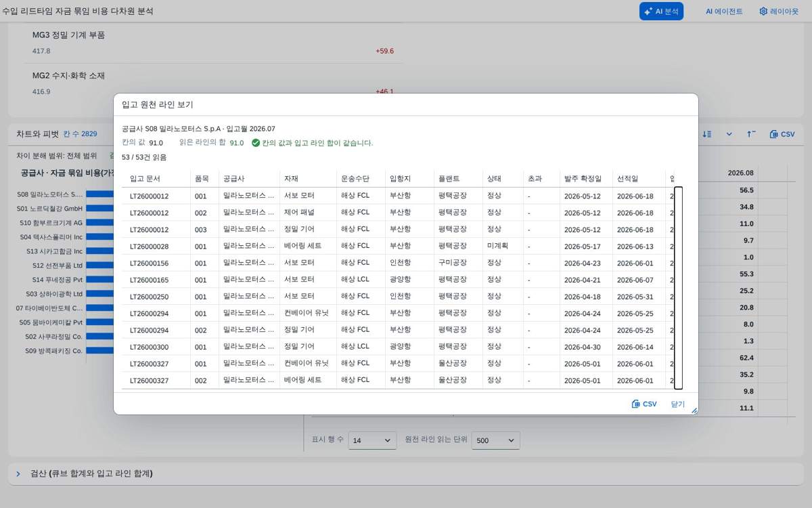The image size is (812, 508).
Task: Click the green match-check status icon
Action: coord(256,143)
